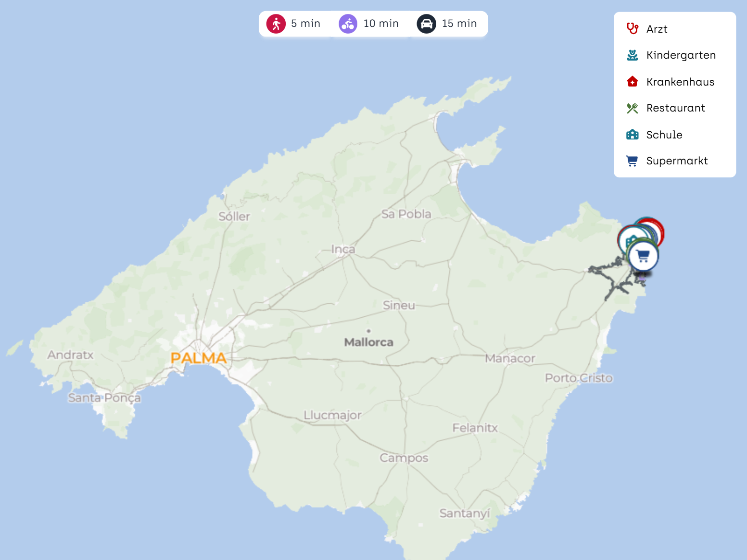Select the supermarket cart marker on map

point(644,256)
